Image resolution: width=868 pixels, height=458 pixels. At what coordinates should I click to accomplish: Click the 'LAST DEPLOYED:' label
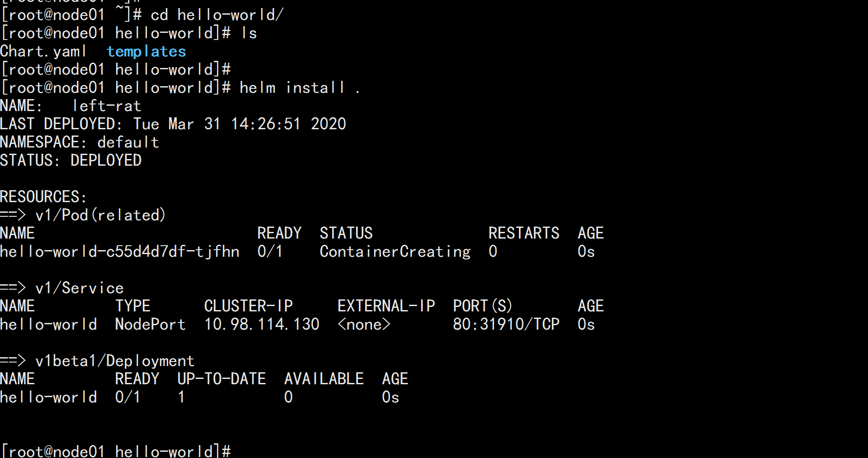[x=61, y=124]
